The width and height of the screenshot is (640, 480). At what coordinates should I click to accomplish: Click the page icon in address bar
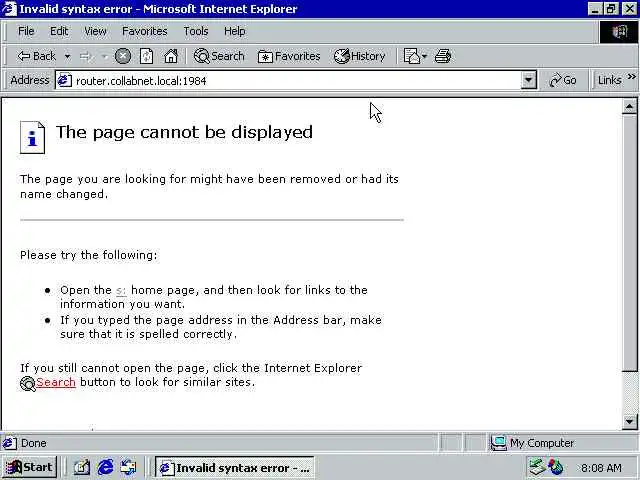pyautogui.click(x=64, y=80)
